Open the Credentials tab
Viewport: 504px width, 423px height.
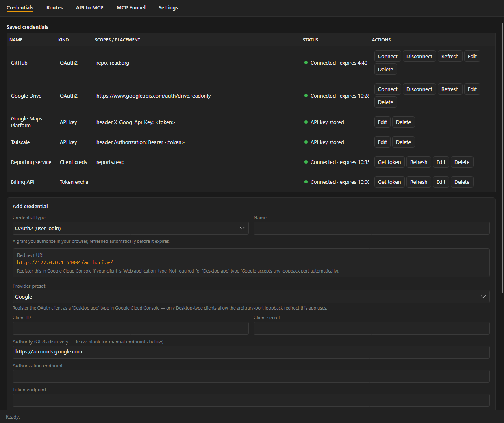click(x=20, y=8)
